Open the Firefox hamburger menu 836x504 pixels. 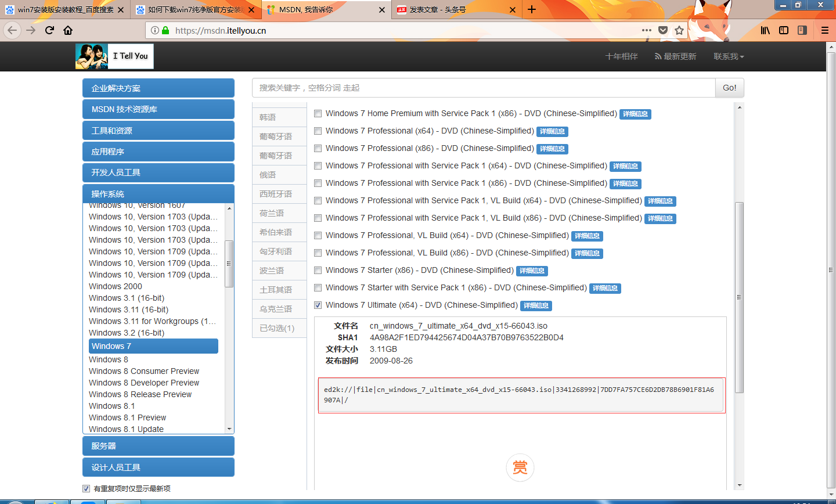click(824, 30)
